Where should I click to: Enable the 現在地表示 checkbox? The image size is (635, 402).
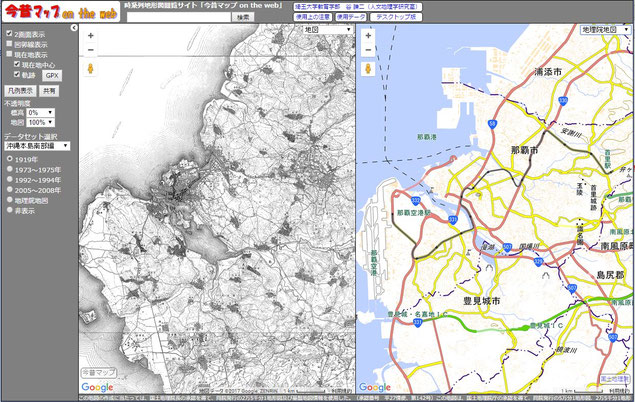(x=8, y=55)
